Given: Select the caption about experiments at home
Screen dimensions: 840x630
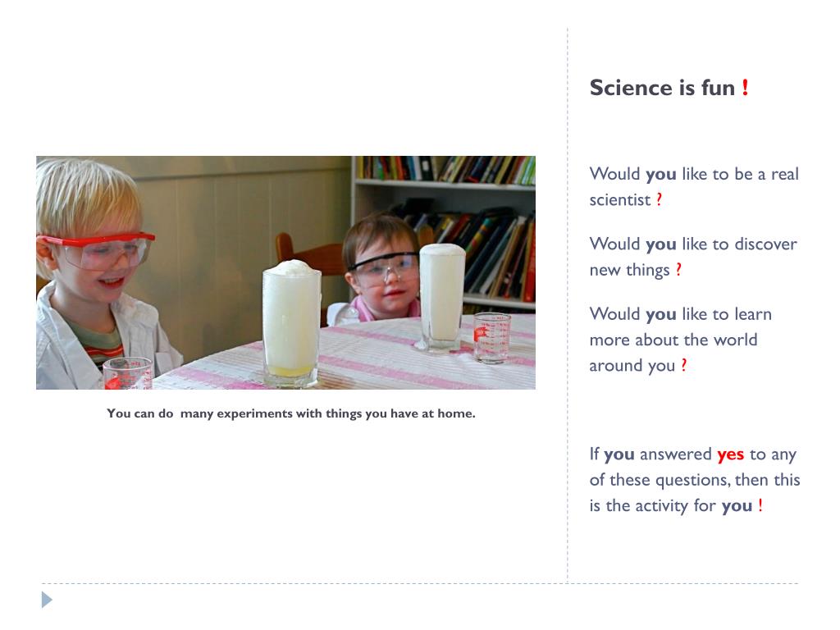Looking at the screenshot, I should [x=291, y=413].
